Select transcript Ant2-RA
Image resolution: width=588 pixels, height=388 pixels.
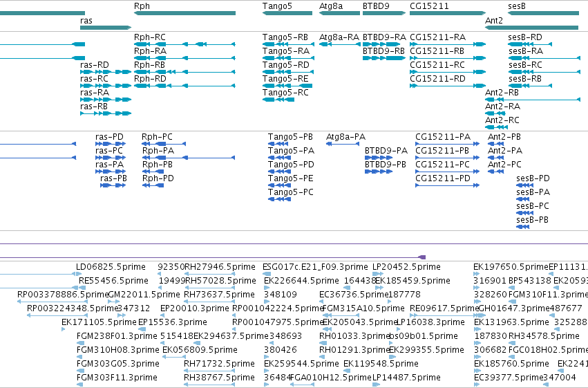pyautogui.click(x=502, y=107)
